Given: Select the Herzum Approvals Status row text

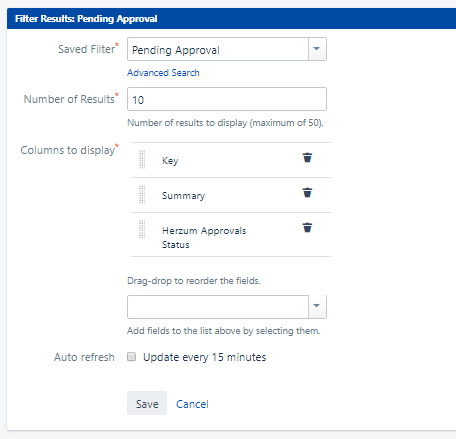Looking at the screenshot, I should (x=204, y=237).
